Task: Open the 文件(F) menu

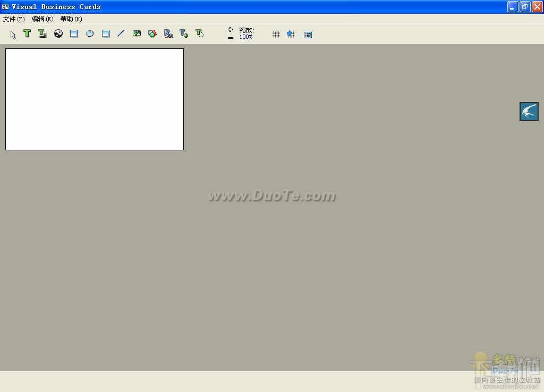Action: pos(14,19)
